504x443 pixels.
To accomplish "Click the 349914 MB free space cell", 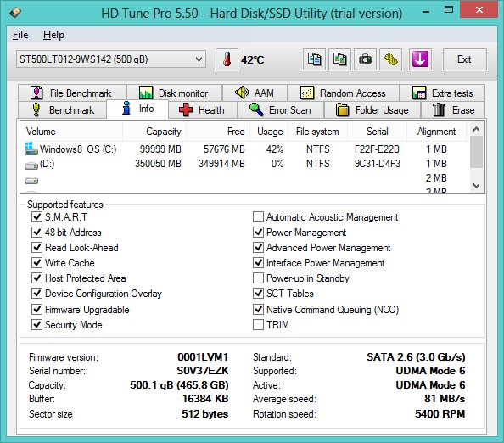I will (221, 164).
